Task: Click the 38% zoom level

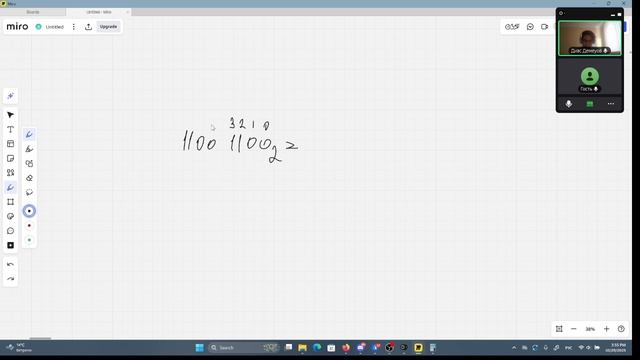Action: 590,329
